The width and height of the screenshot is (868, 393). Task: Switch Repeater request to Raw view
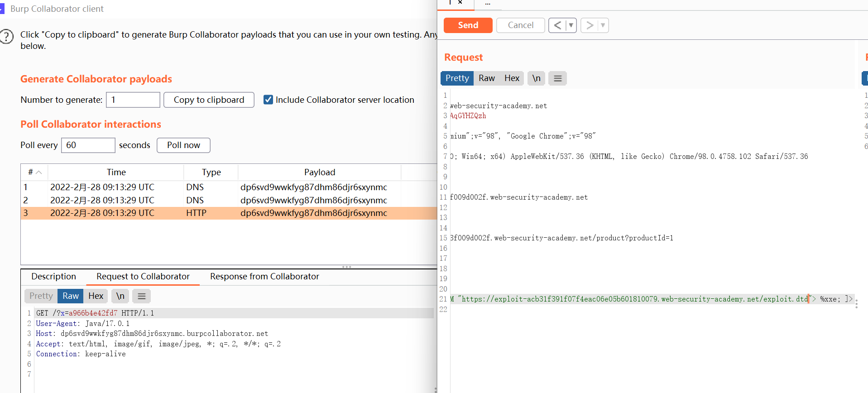pyautogui.click(x=487, y=78)
